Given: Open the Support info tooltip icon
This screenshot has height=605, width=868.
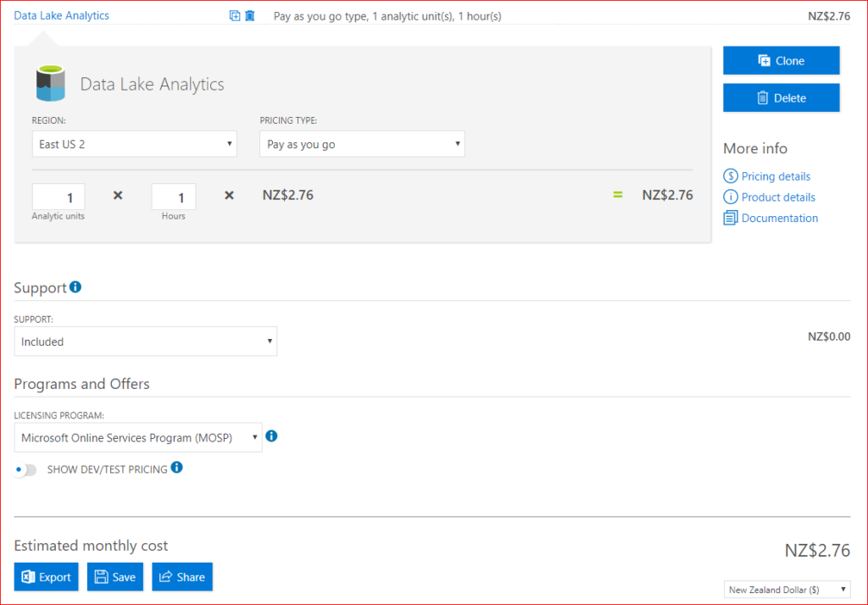Looking at the screenshot, I should coord(75,286).
